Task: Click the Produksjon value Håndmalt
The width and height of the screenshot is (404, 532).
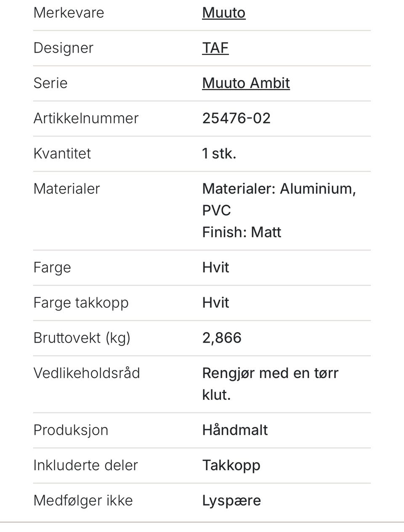Action: coord(235,430)
